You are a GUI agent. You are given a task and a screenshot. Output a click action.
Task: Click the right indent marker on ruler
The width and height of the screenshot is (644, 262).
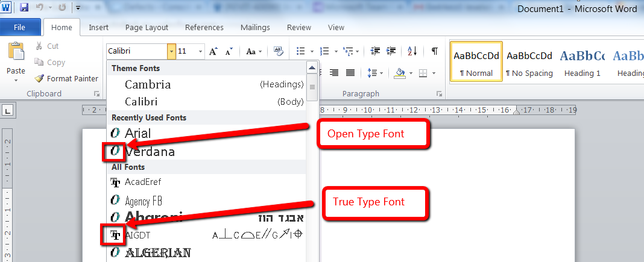(x=516, y=111)
